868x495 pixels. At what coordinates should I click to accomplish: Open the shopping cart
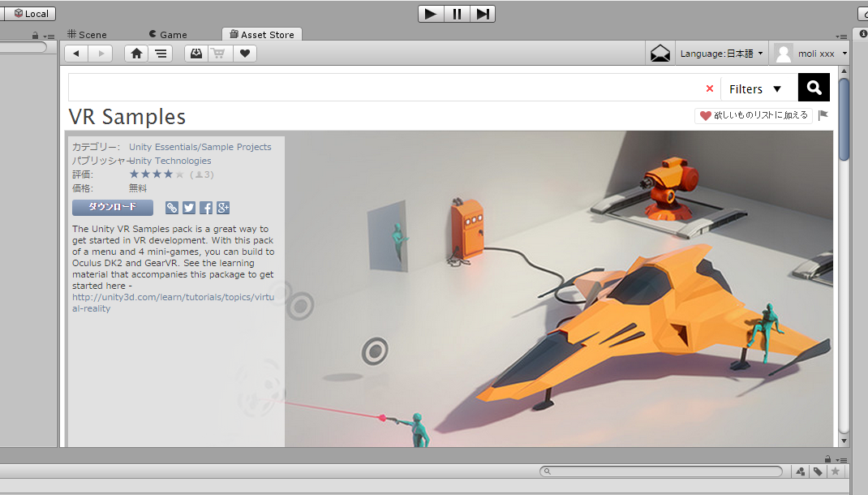tap(219, 53)
